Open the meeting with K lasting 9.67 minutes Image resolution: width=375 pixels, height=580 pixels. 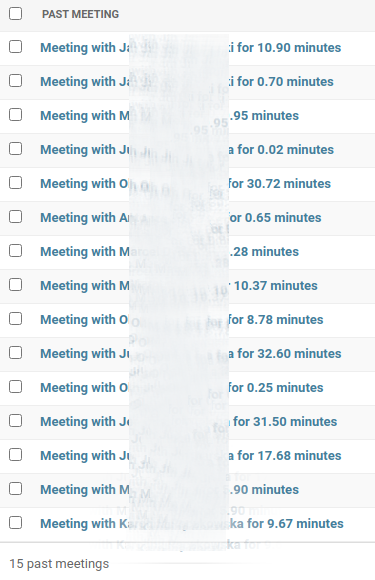click(192, 524)
